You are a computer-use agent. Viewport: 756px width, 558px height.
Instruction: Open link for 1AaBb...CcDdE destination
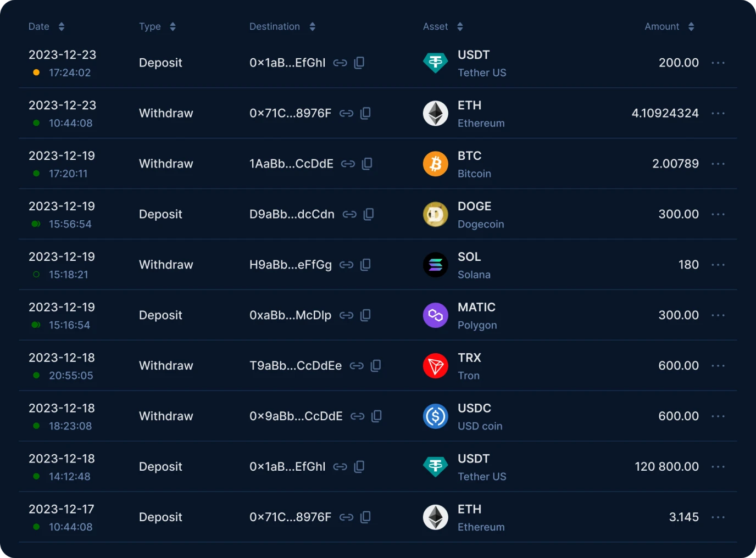click(x=348, y=164)
